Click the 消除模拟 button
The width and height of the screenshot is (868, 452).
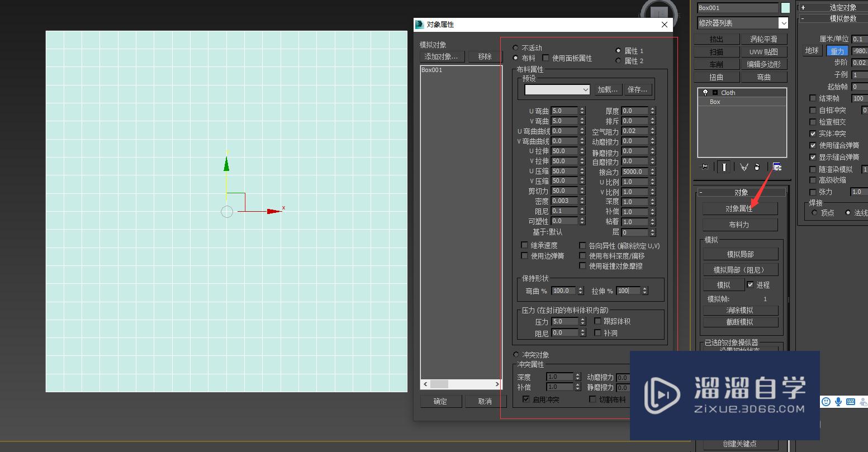click(741, 310)
